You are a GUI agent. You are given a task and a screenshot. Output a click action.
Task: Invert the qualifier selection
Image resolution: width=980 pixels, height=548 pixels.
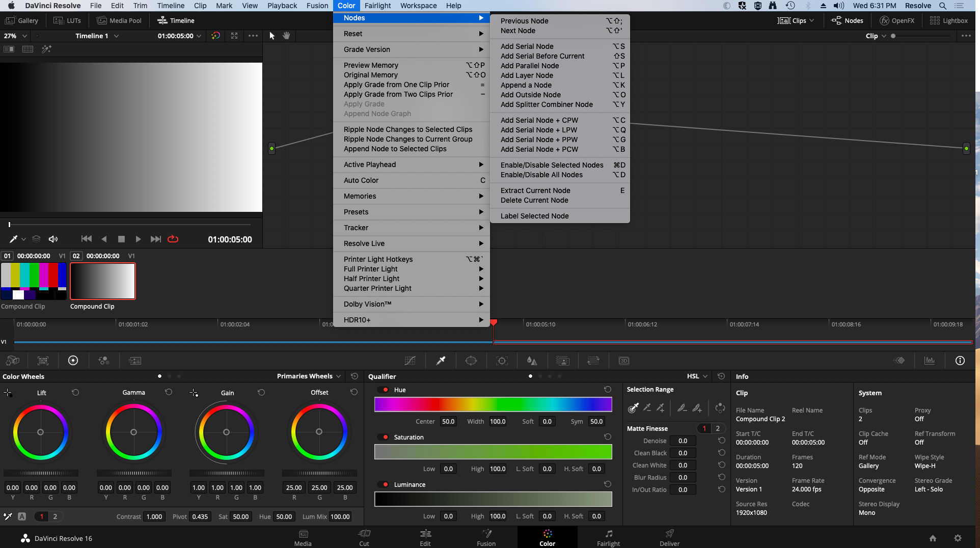click(x=720, y=407)
